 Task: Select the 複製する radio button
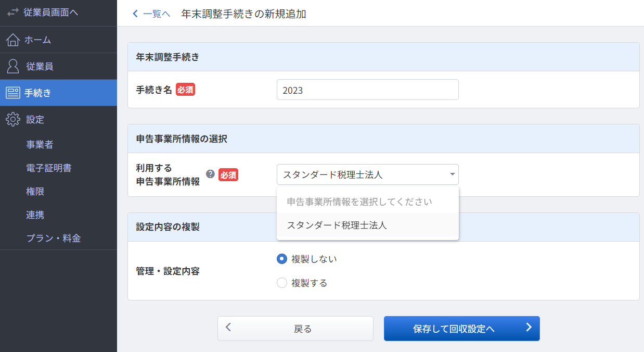tap(282, 283)
